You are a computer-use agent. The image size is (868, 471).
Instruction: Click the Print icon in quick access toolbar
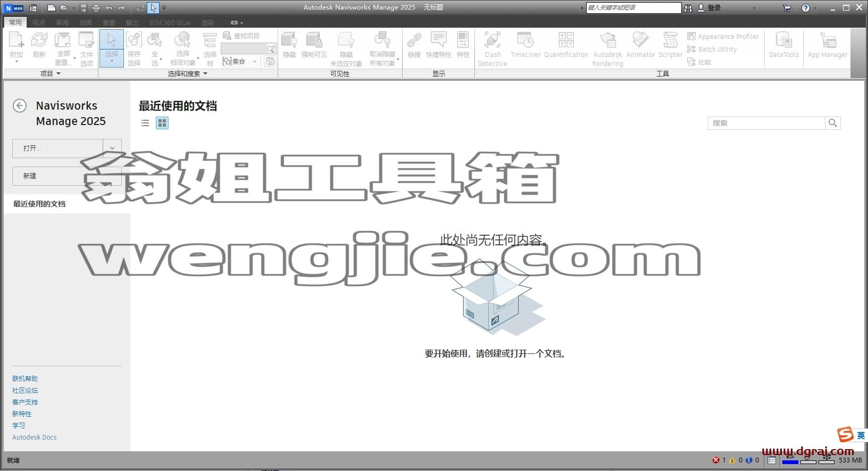[x=96, y=8]
